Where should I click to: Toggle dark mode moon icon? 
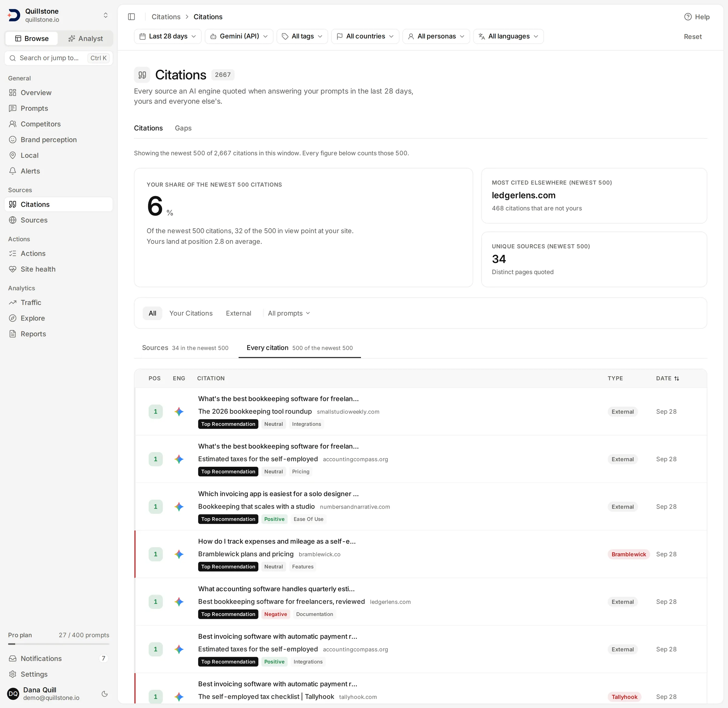[x=105, y=693]
